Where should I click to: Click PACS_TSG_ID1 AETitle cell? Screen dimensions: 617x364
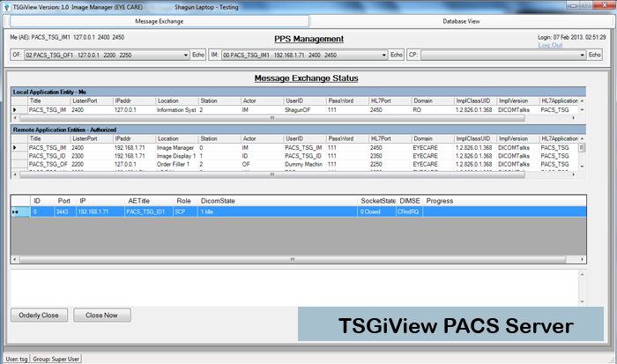(x=149, y=212)
